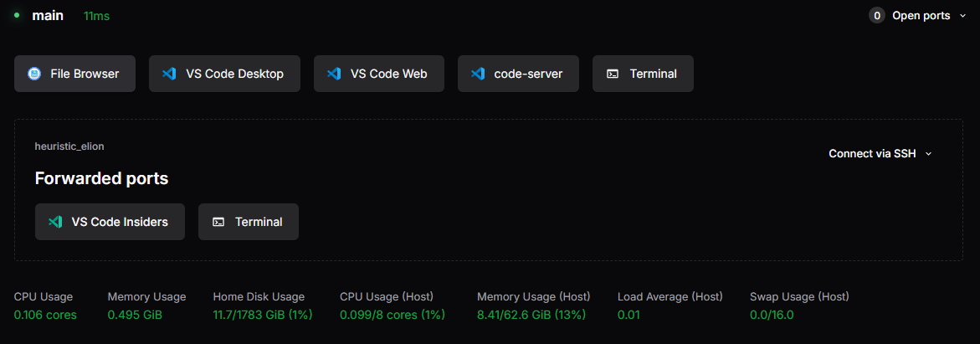
Task: Click the File Browser icon
Action: [34, 74]
